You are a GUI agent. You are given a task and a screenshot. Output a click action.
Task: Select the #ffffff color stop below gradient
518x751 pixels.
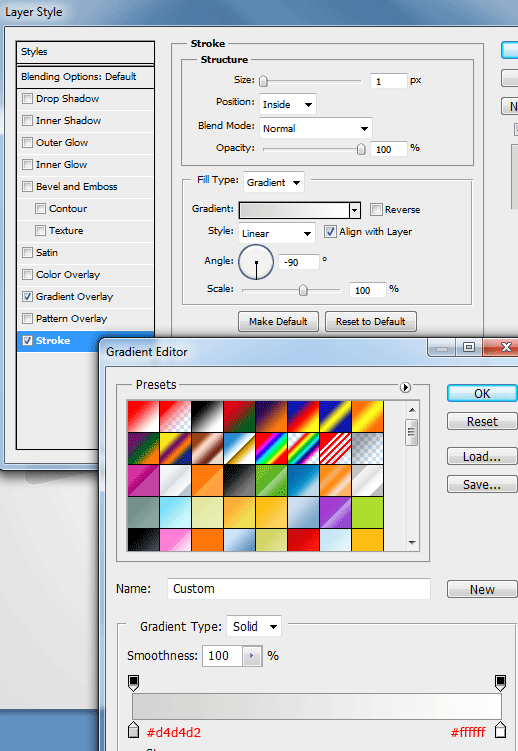[500, 730]
